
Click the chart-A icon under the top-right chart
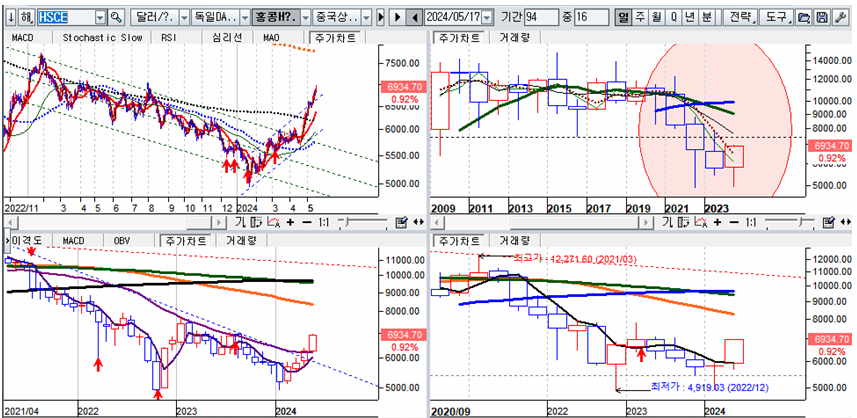[702, 222]
